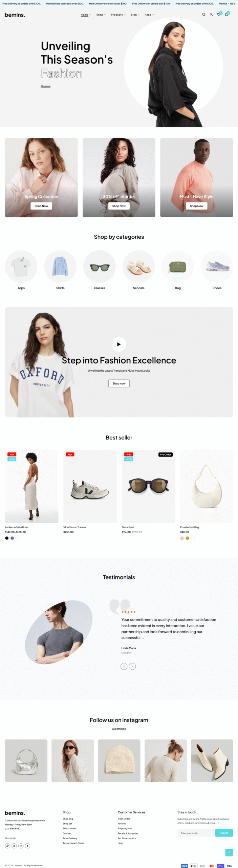Screen dimensions: 238x868
Task: Click the back-to-top arrow button
Action: (x=229, y=852)
